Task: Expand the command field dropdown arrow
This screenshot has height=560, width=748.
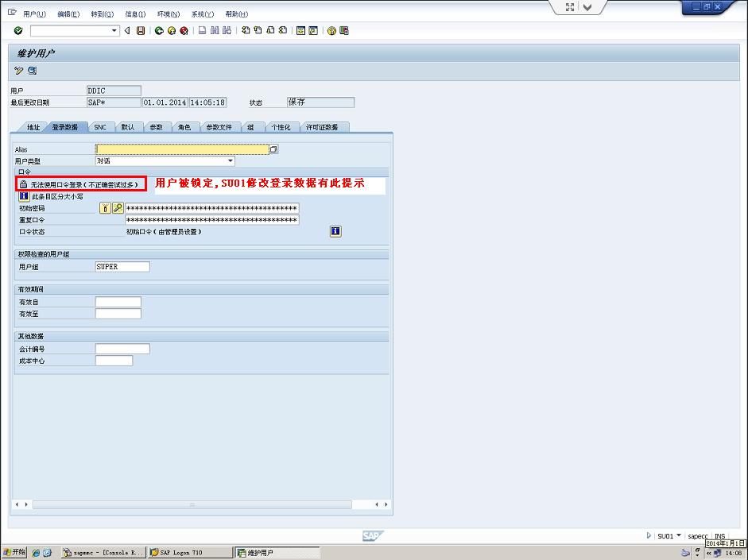Action: click(x=114, y=31)
